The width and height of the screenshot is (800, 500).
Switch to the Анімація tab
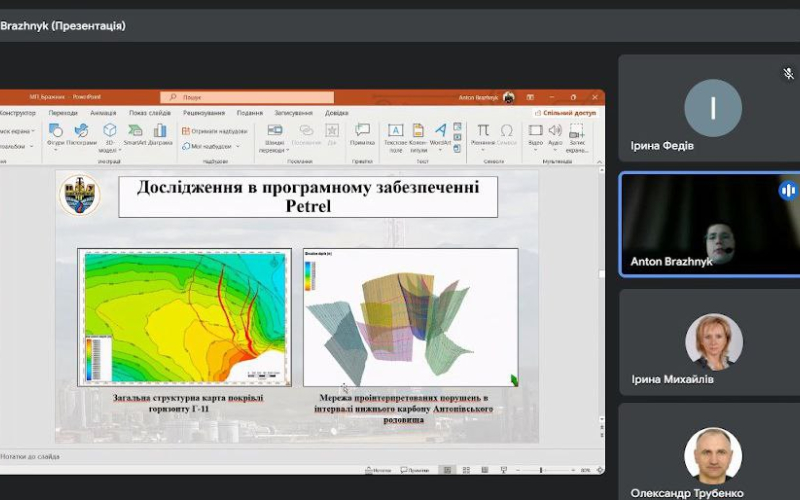click(103, 113)
